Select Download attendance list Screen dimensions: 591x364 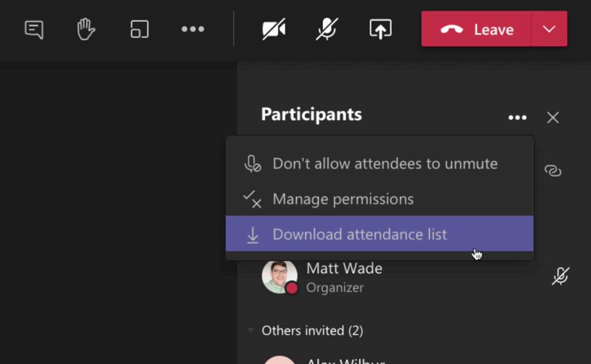point(379,234)
